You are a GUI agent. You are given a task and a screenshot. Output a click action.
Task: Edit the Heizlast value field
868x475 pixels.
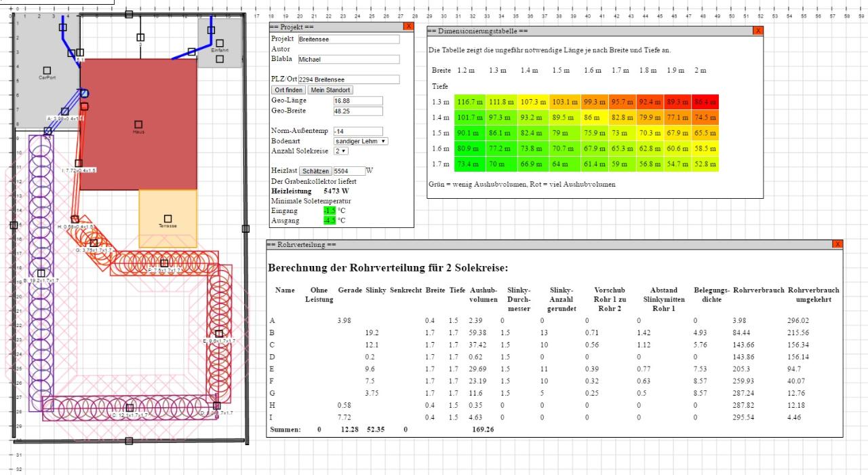point(349,172)
